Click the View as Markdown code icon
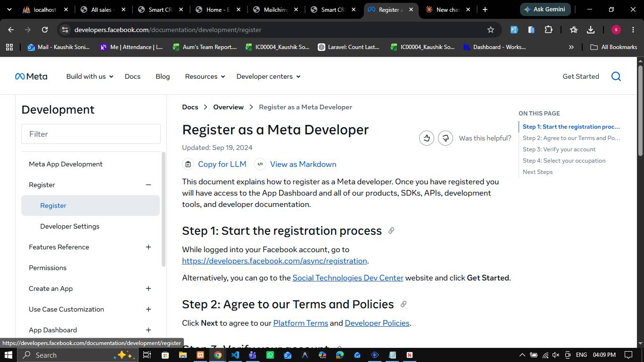 (260, 164)
